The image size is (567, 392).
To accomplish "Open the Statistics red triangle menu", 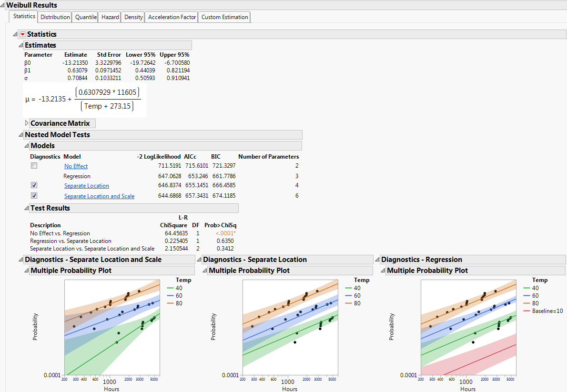I will coord(23,34).
